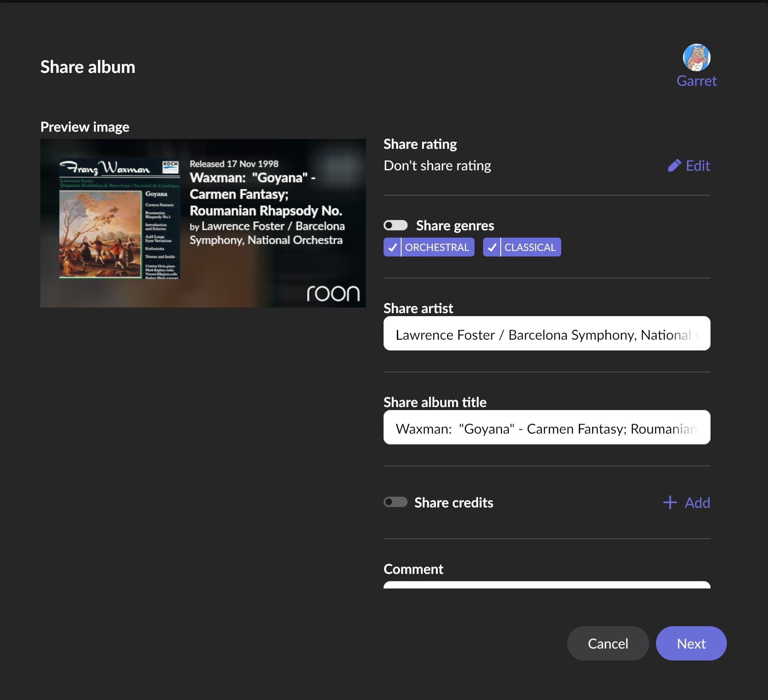
Task: Click the Share artist text field
Action: tap(547, 333)
